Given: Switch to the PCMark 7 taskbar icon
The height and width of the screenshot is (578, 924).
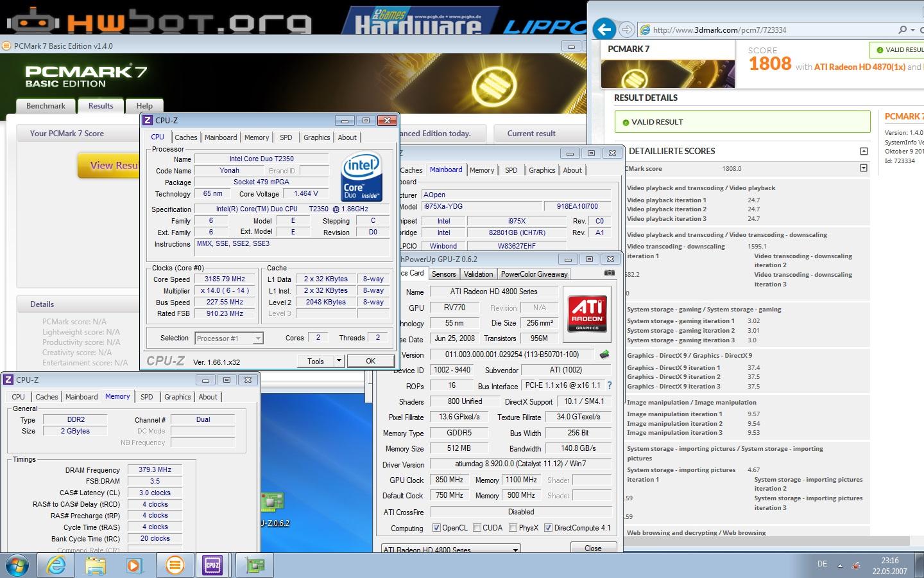Looking at the screenshot, I should coord(174,566).
